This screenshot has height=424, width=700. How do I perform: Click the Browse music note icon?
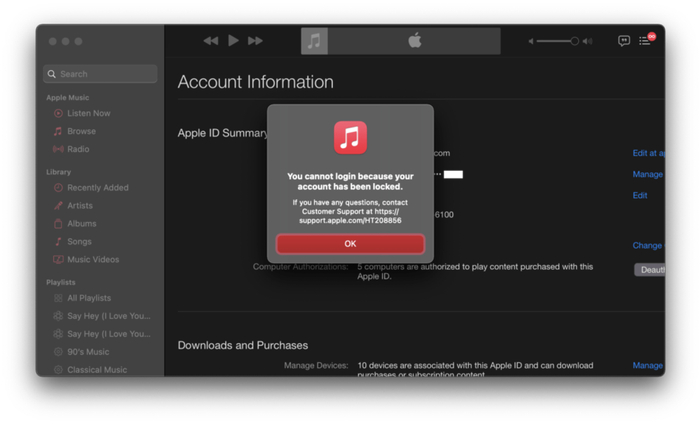58,131
